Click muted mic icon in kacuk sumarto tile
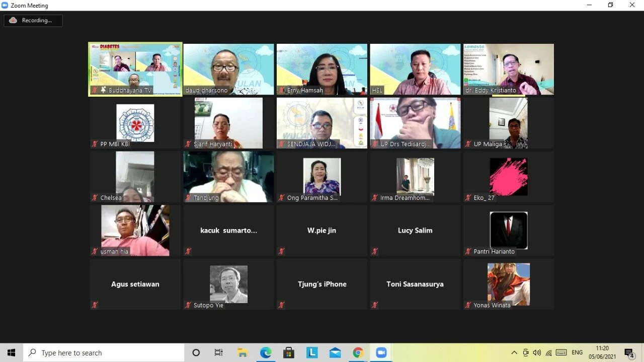 point(188,251)
